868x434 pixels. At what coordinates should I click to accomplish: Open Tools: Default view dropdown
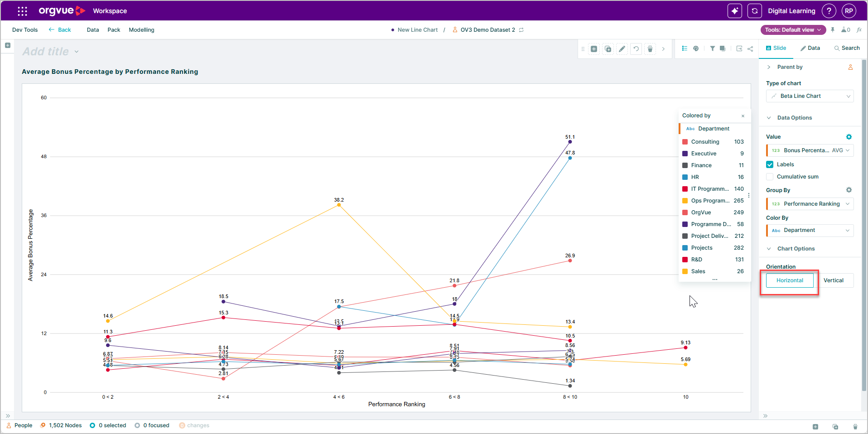tap(793, 30)
